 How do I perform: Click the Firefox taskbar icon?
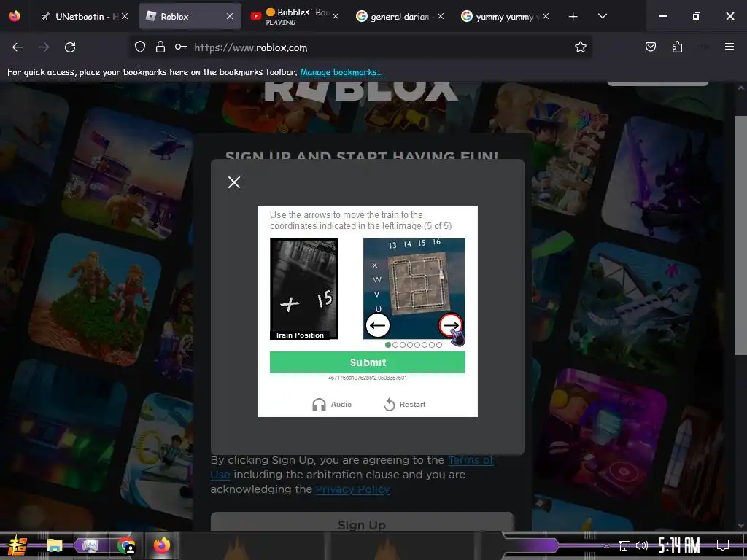coord(162,545)
